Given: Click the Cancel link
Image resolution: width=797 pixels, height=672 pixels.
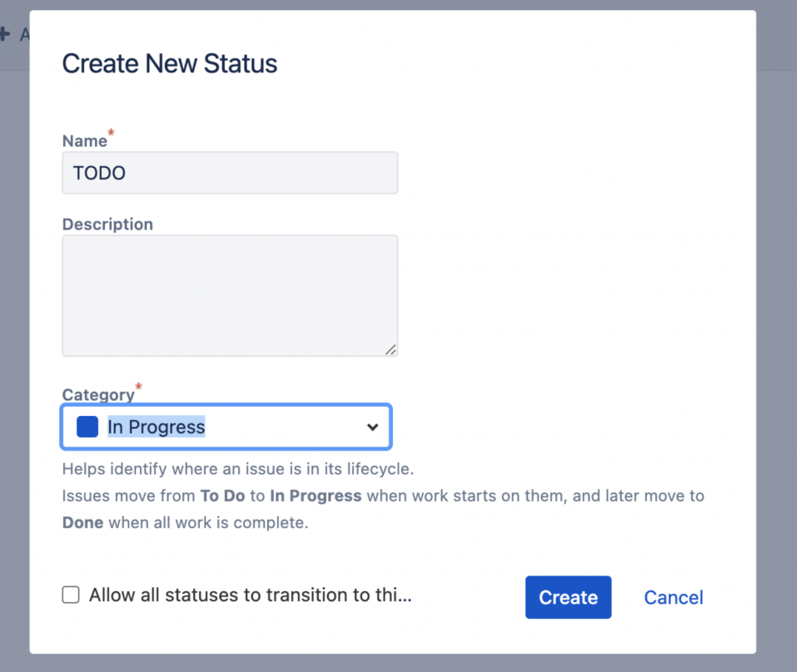Looking at the screenshot, I should click(x=673, y=597).
